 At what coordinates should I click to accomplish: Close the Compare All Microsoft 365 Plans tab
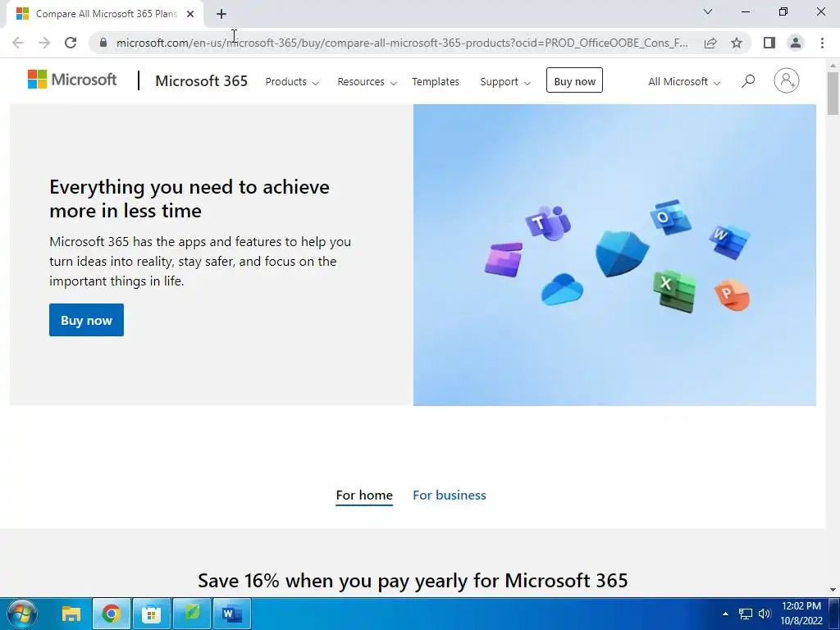[190, 14]
